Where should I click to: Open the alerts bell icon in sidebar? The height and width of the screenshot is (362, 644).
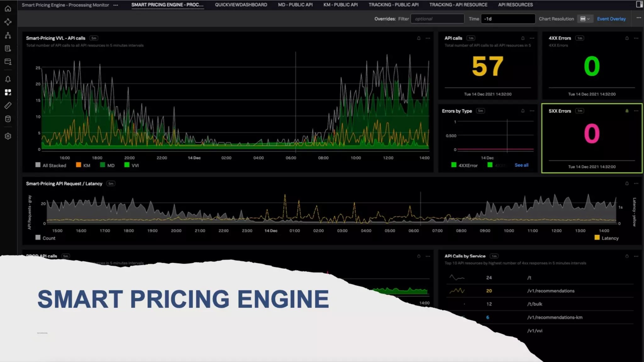[x=8, y=79]
